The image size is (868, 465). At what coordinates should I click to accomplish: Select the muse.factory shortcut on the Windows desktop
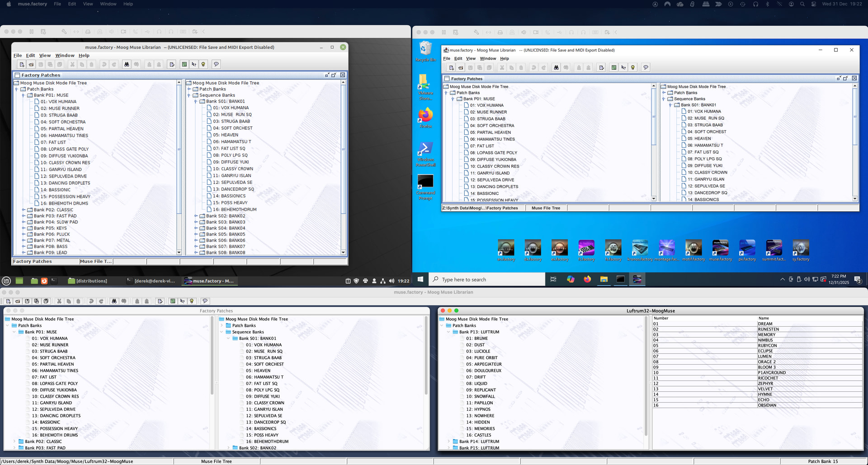(720, 250)
